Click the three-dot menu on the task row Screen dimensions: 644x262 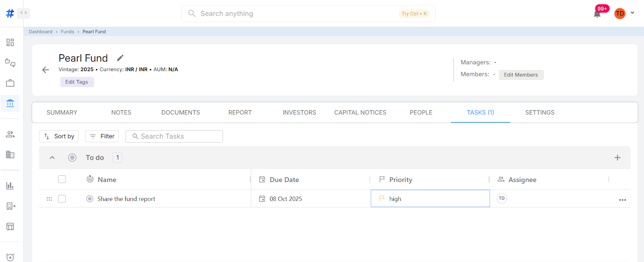coord(622,200)
